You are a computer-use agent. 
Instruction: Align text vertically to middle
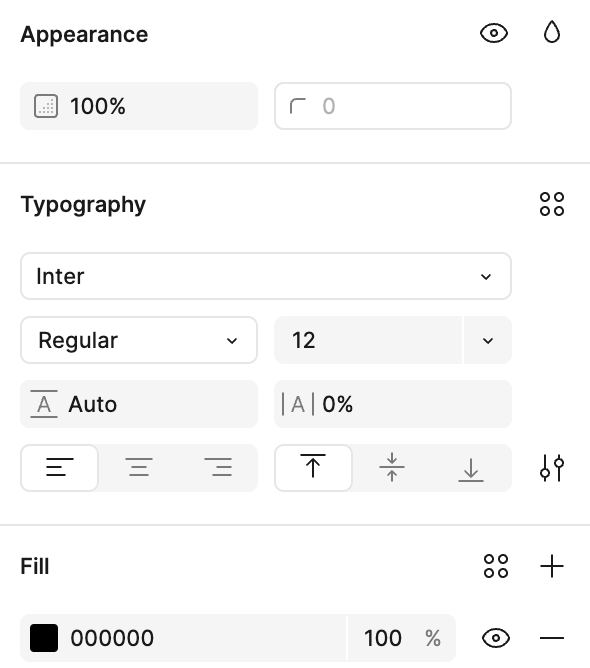click(392, 468)
